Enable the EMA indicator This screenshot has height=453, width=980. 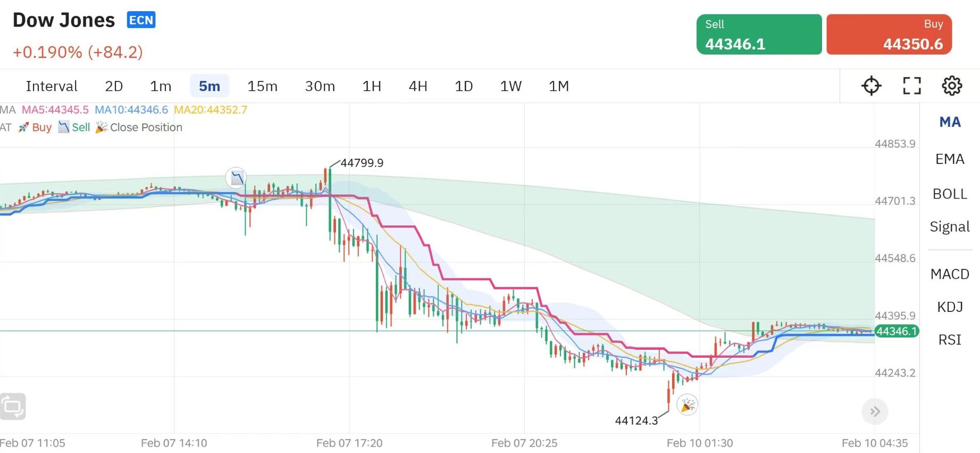point(950,159)
